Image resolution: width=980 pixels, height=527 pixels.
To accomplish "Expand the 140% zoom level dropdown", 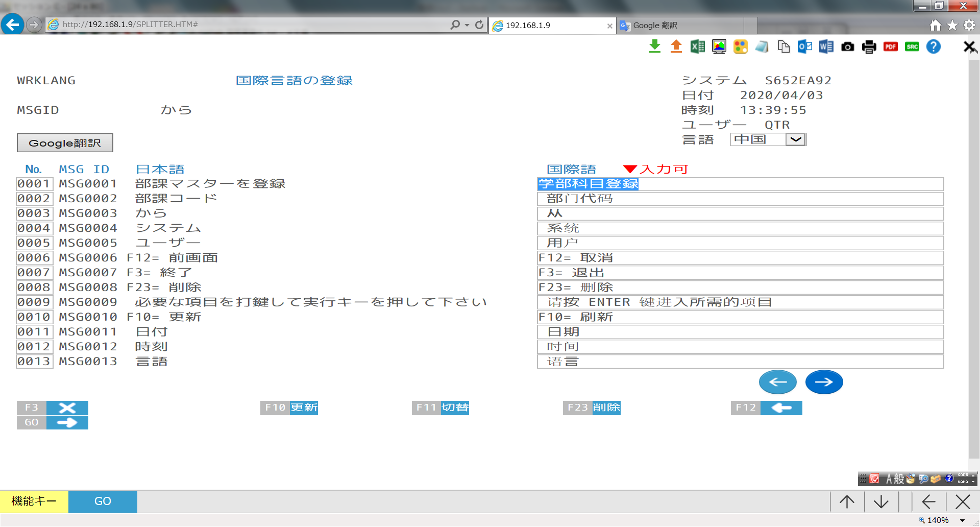I will 962,520.
